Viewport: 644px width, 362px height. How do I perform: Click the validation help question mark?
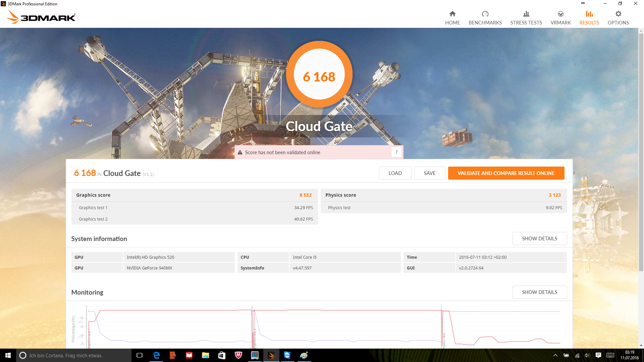(x=396, y=152)
